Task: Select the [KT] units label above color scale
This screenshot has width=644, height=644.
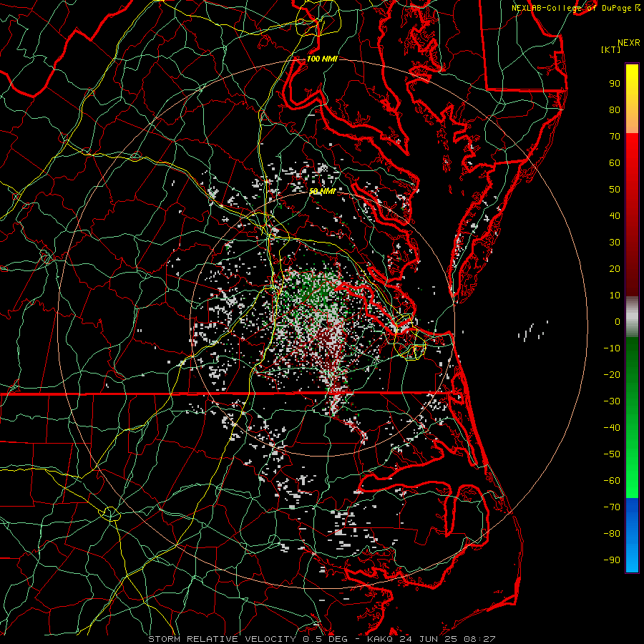Action: pos(610,49)
